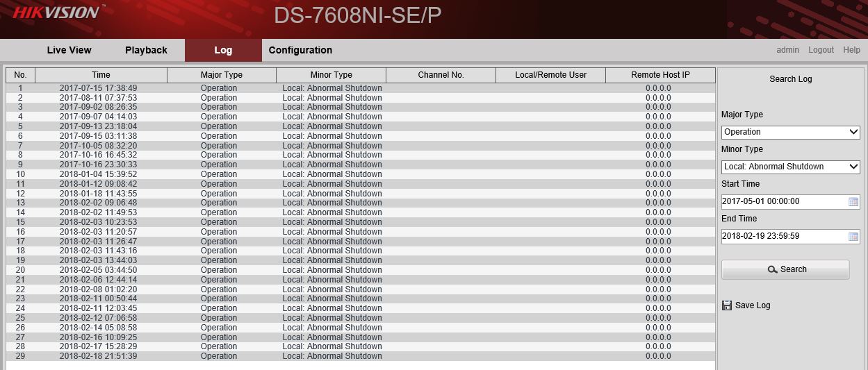Viewport: 868px width, 370px height.
Task: Select the Log tab
Action: [x=223, y=50]
